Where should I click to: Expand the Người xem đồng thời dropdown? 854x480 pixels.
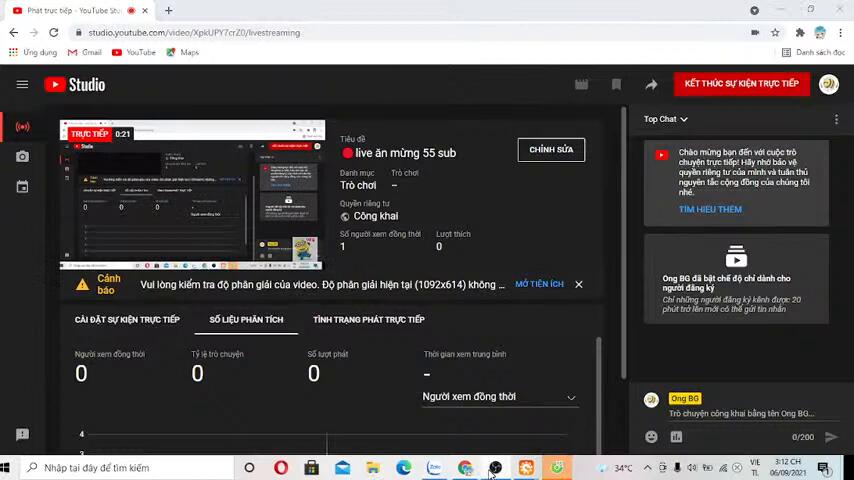click(499, 397)
